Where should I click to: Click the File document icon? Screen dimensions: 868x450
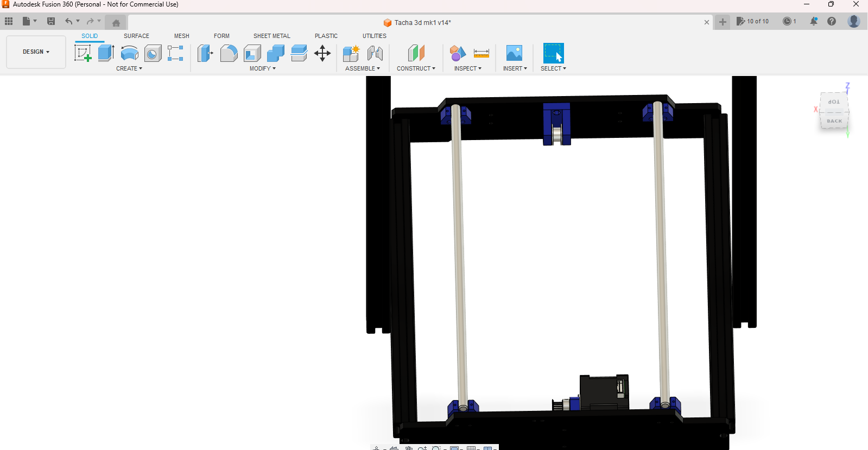pyautogui.click(x=26, y=21)
